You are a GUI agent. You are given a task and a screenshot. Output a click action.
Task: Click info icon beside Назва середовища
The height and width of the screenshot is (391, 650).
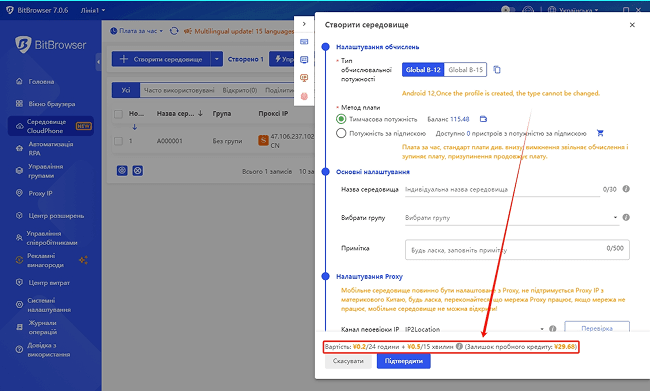point(626,189)
